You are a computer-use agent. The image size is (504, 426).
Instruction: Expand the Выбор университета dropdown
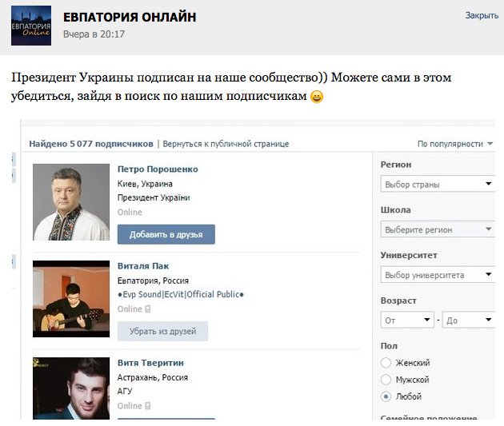pos(438,275)
